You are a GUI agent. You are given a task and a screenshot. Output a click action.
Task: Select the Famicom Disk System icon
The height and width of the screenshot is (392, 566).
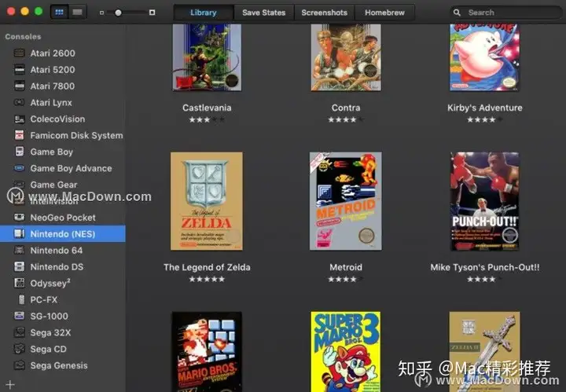(19, 135)
